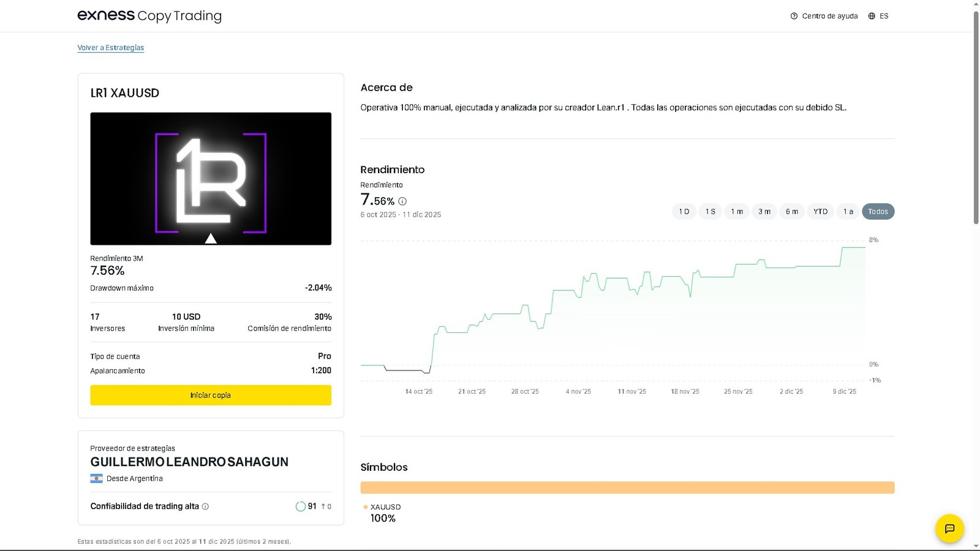Enable the YTD performance view

820,211
